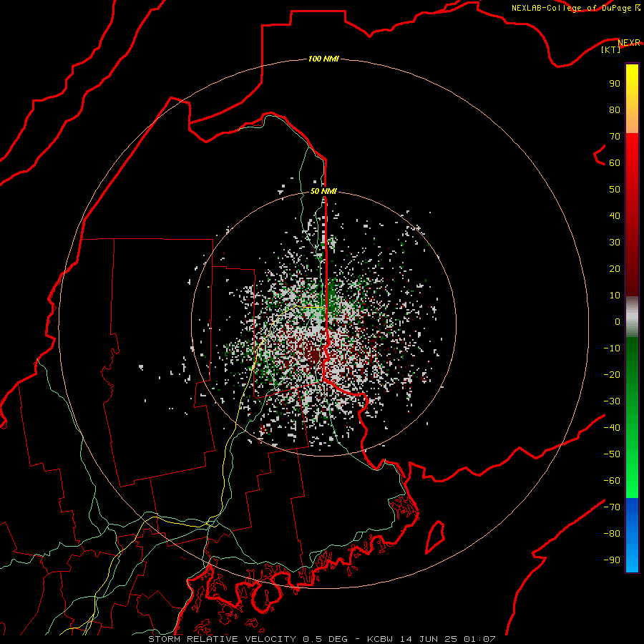644x644 pixels.
Task: Click the 0.5 DEG elevation text
Action: (x=326, y=639)
